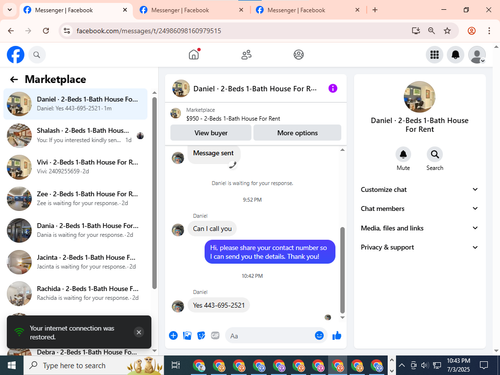Expand Media, files and links section
Screen dimensions: 500x375
coord(419,228)
